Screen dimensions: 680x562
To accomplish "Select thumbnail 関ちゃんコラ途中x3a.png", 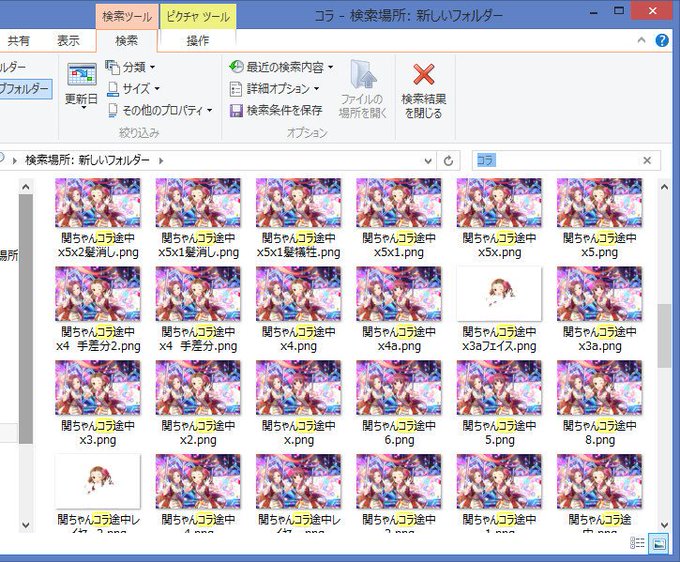I will pyautogui.click(x=599, y=294).
